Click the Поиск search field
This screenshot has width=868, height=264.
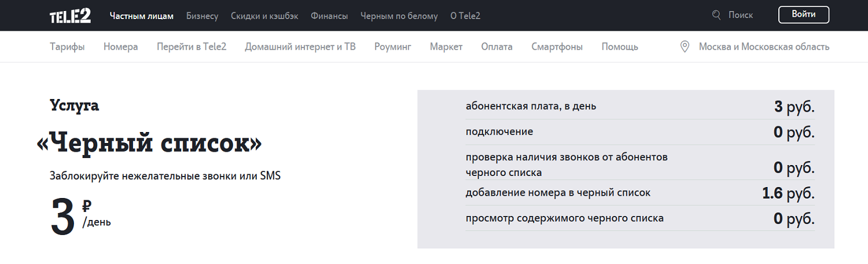tap(741, 15)
